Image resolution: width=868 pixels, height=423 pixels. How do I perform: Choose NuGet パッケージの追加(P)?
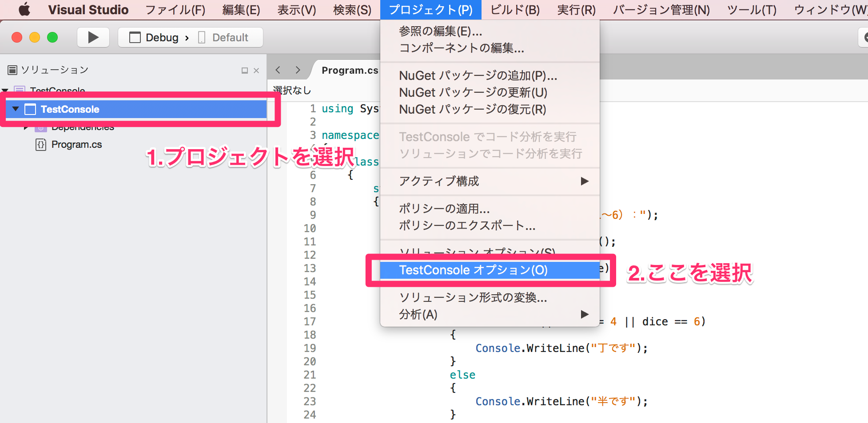pos(477,75)
